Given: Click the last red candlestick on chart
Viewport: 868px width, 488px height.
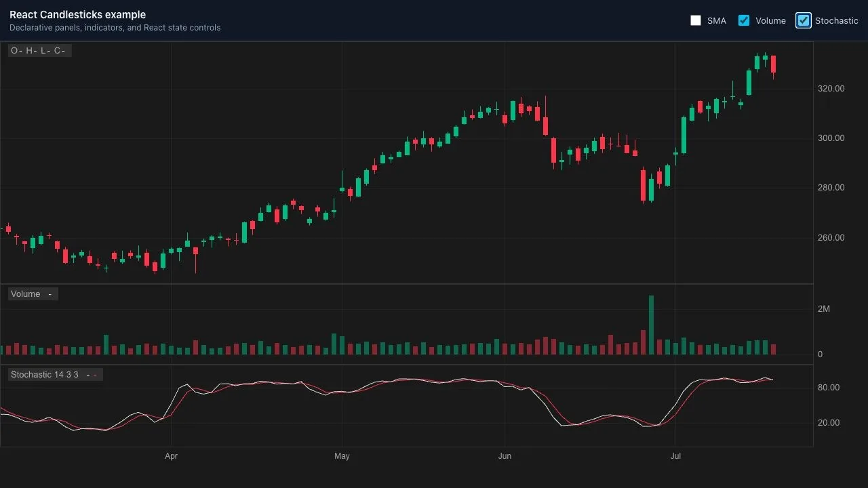Looking at the screenshot, I should click(773, 64).
